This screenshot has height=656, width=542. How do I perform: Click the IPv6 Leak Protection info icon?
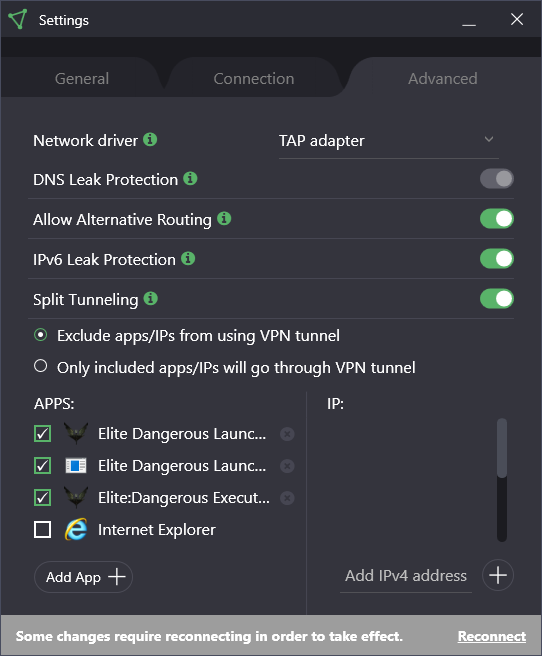point(188,259)
